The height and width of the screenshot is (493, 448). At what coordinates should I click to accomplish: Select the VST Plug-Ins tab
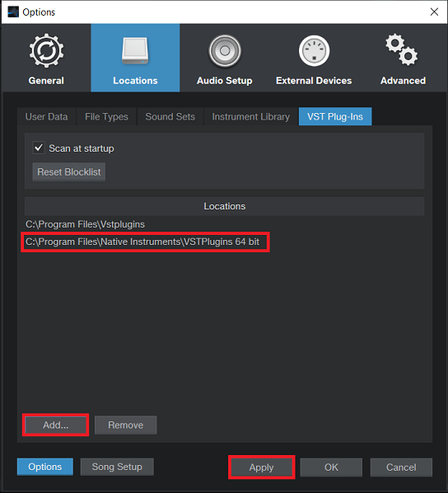[335, 116]
